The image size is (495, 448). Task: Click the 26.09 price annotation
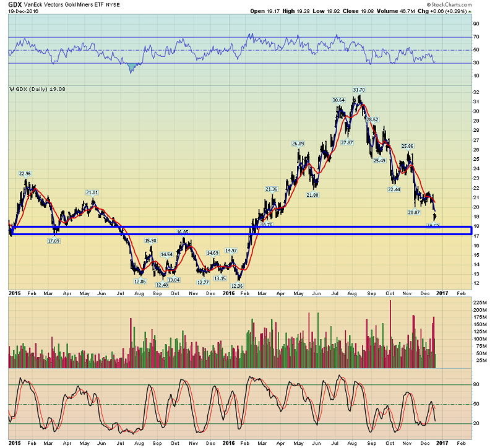(x=299, y=144)
